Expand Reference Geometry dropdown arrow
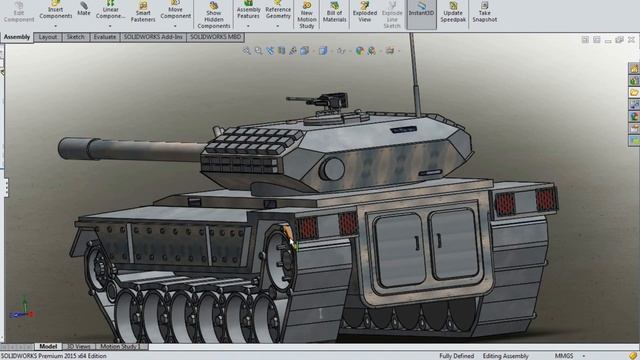The image size is (640, 360). [278, 26]
